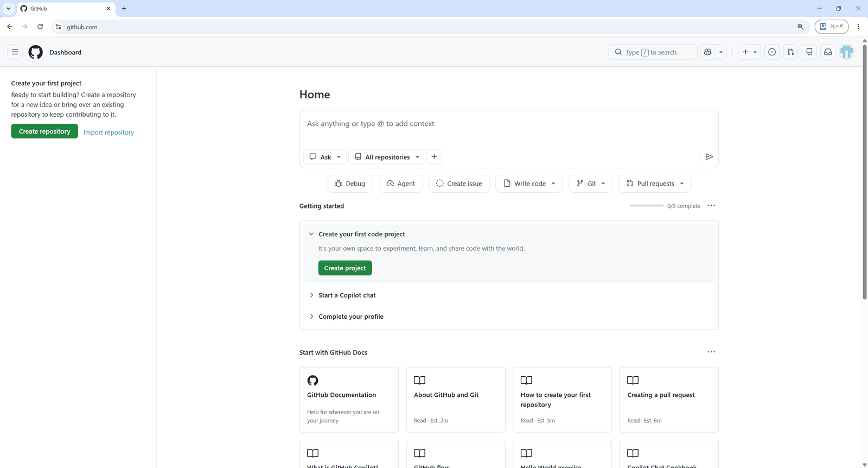Click the Debug suggestion button
Viewport: 868px width, 468px height.
(x=350, y=184)
